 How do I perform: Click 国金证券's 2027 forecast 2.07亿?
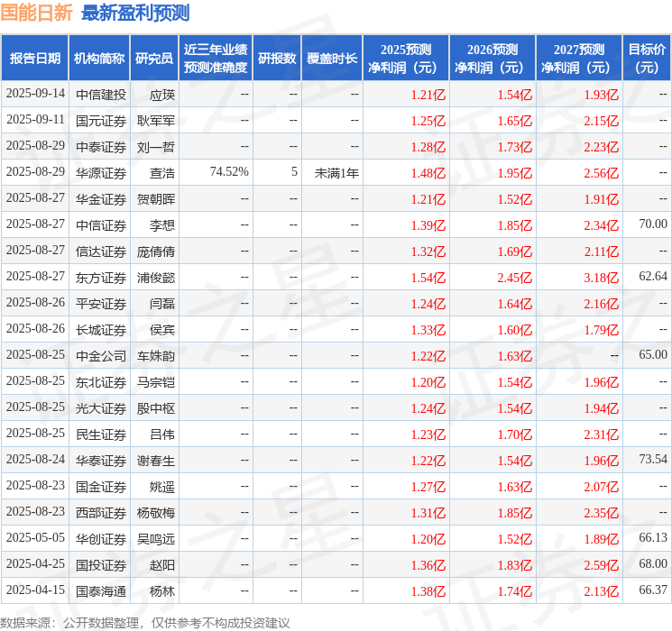click(x=602, y=487)
